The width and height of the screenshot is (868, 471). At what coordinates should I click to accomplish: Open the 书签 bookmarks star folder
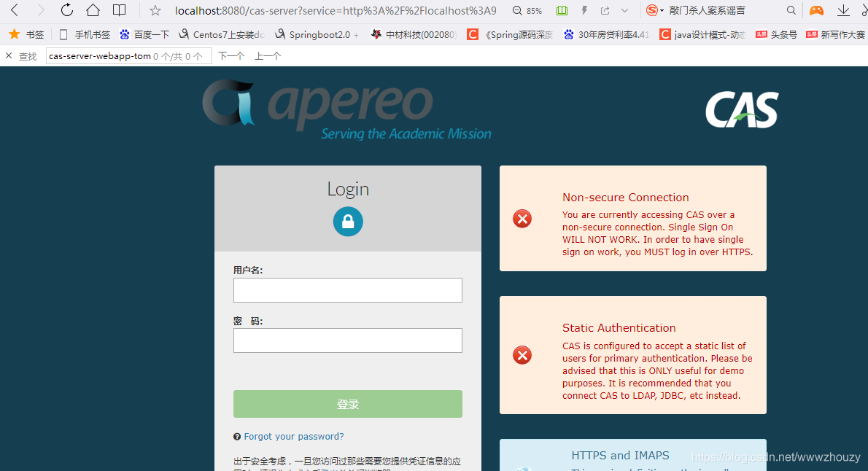26,34
